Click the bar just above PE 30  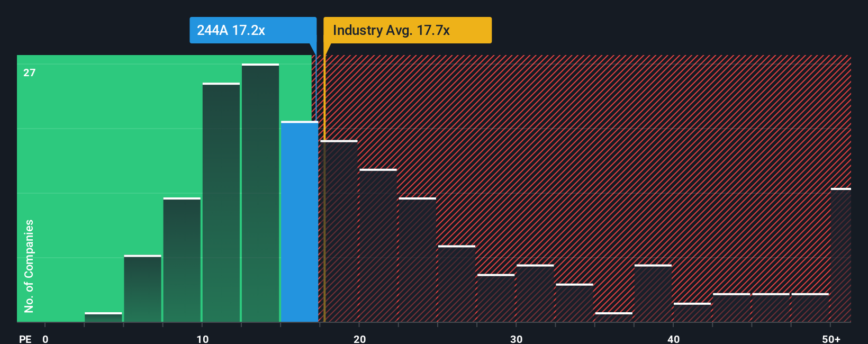(x=535, y=293)
